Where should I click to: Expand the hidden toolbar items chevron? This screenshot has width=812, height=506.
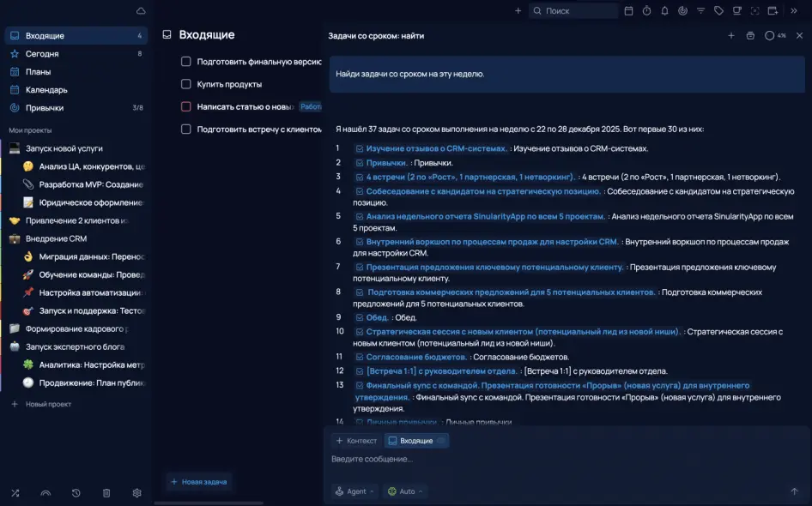(x=794, y=11)
